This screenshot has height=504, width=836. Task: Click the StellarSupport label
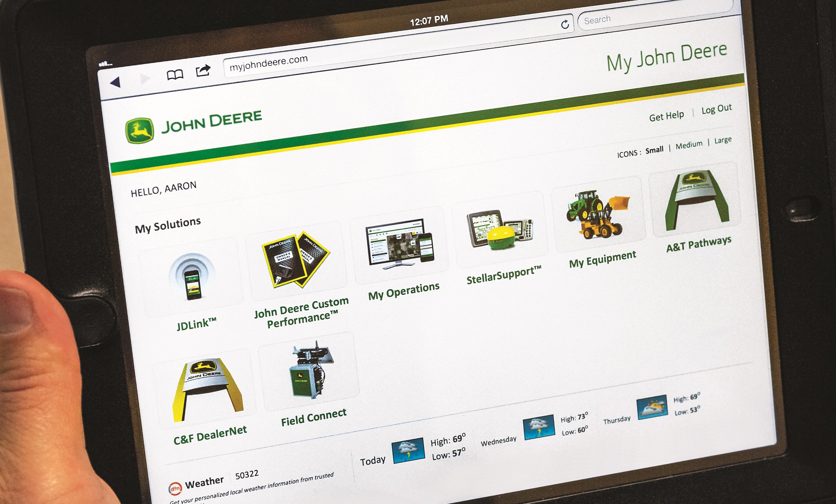click(x=504, y=275)
